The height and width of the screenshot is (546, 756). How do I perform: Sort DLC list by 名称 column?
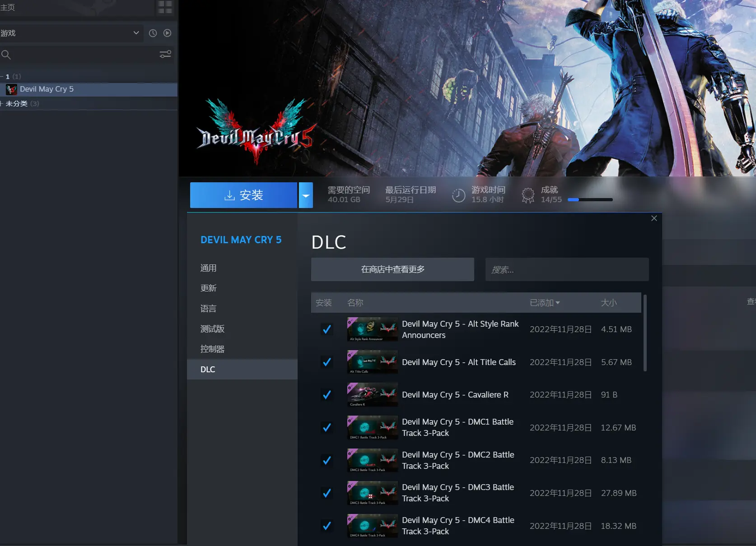(355, 303)
